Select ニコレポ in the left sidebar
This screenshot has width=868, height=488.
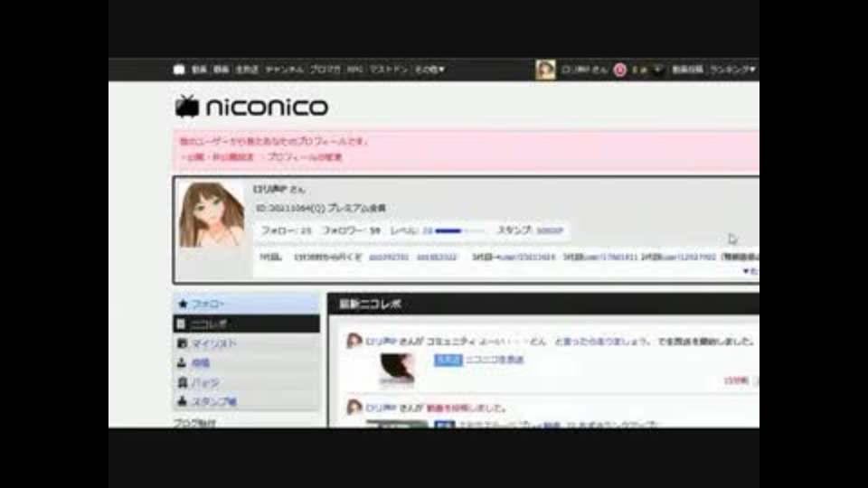coord(246,324)
